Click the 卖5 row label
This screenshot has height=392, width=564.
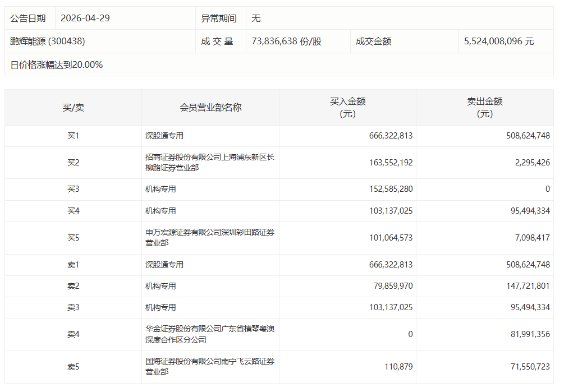(73, 367)
